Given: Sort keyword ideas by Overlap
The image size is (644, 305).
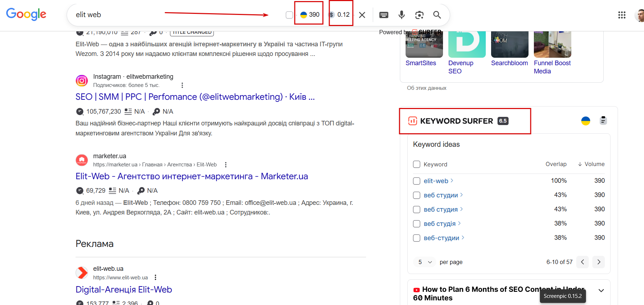Looking at the screenshot, I should [x=556, y=164].
